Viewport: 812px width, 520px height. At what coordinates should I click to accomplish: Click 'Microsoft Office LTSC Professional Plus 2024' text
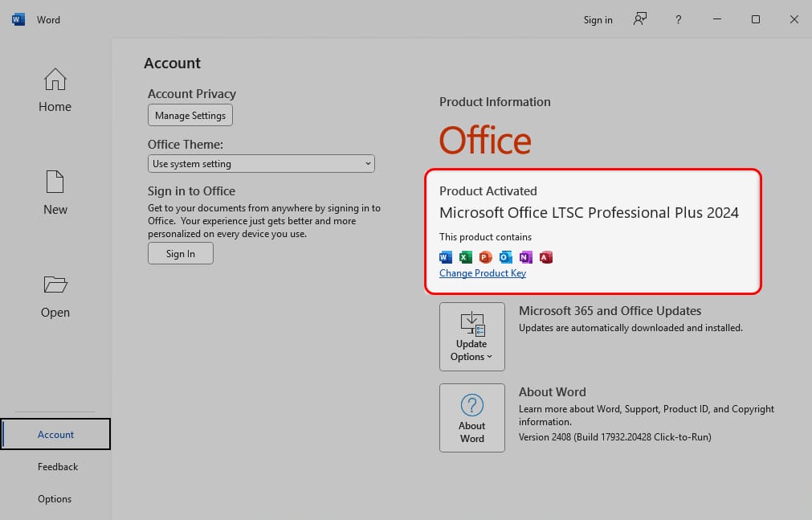point(589,212)
